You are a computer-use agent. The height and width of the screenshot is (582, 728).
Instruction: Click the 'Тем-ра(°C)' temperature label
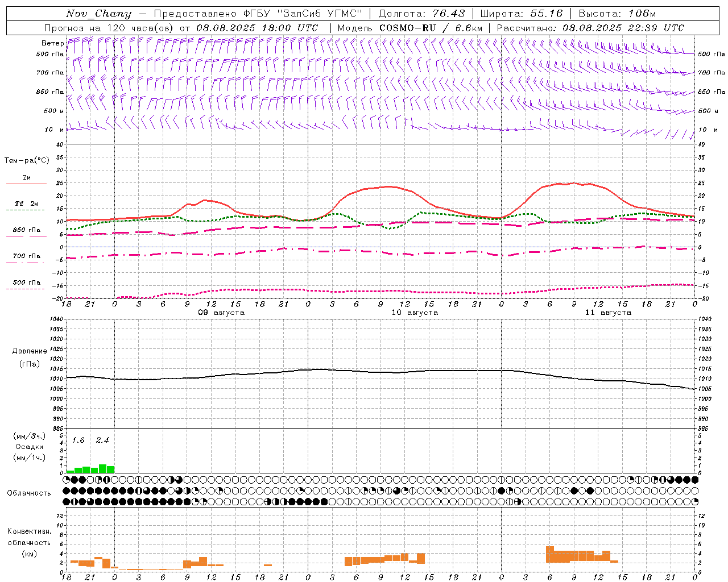[27, 160]
